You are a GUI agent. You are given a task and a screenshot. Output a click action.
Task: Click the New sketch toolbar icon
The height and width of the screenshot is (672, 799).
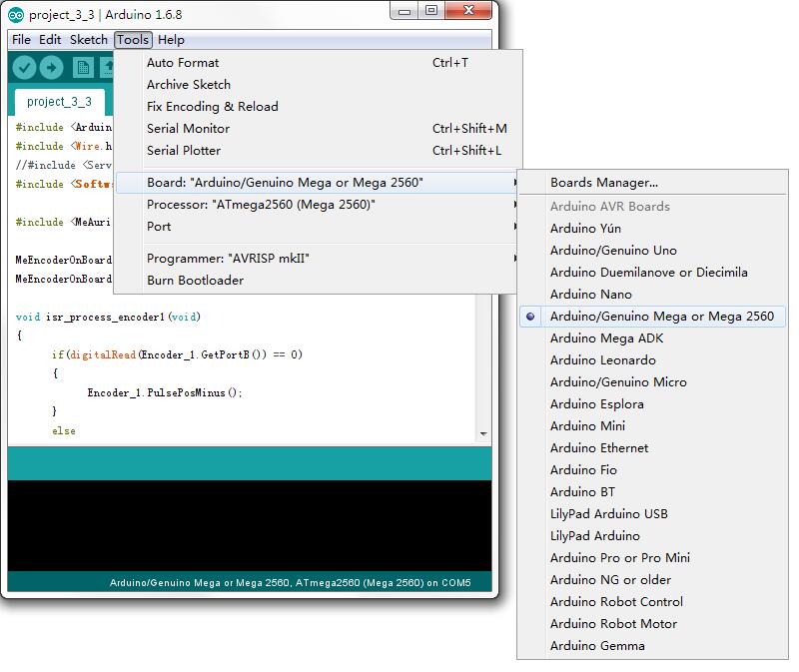[83, 67]
